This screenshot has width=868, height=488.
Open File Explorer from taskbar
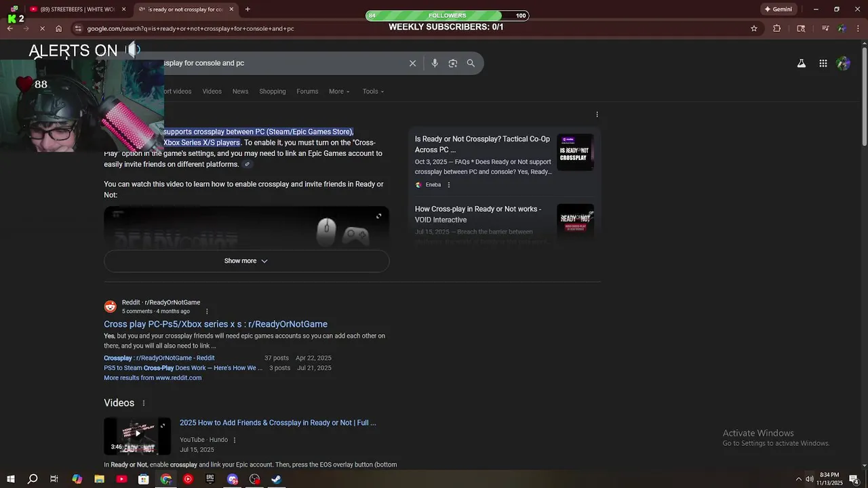click(x=99, y=479)
